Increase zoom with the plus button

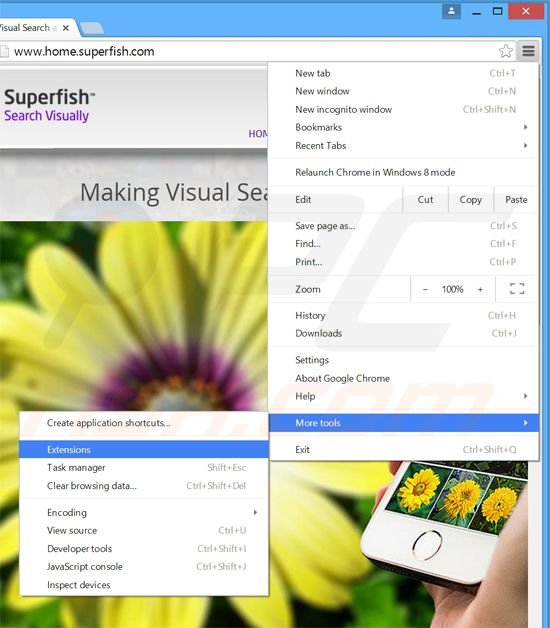click(480, 289)
